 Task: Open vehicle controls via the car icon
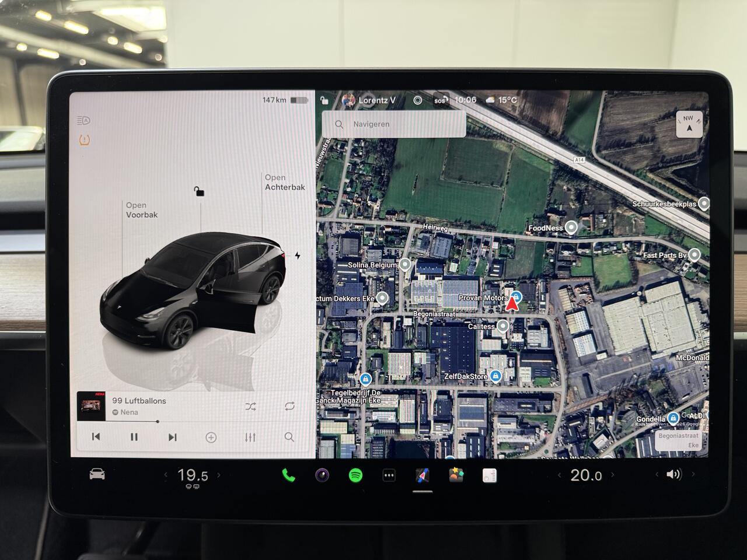pyautogui.click(x=97, y=474)
